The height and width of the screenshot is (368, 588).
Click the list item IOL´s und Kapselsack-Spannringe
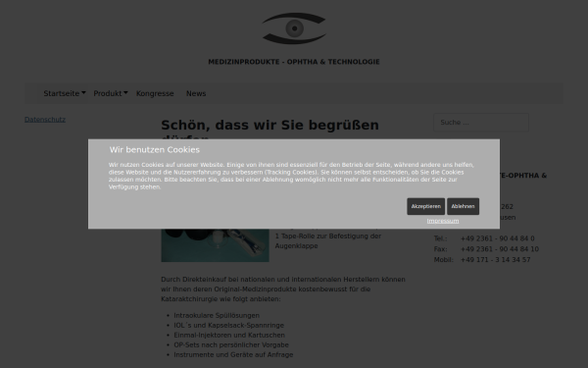[228, 325]
